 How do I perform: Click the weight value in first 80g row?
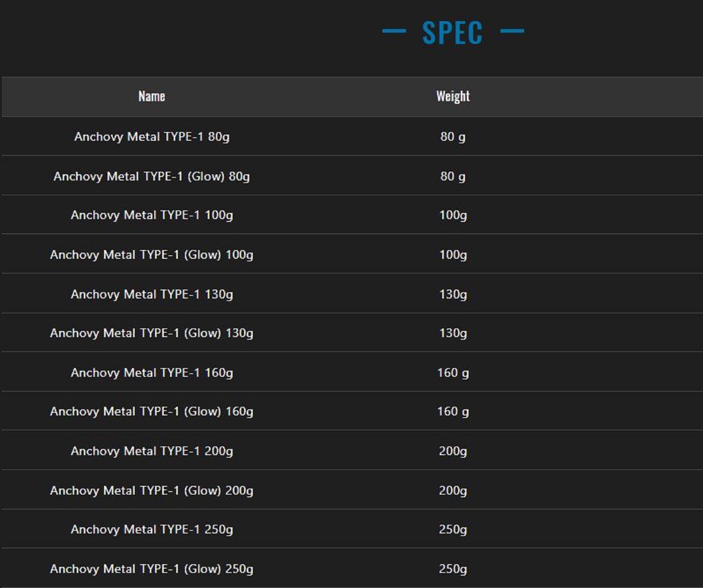pyautogui.click(x=453, y=137)
